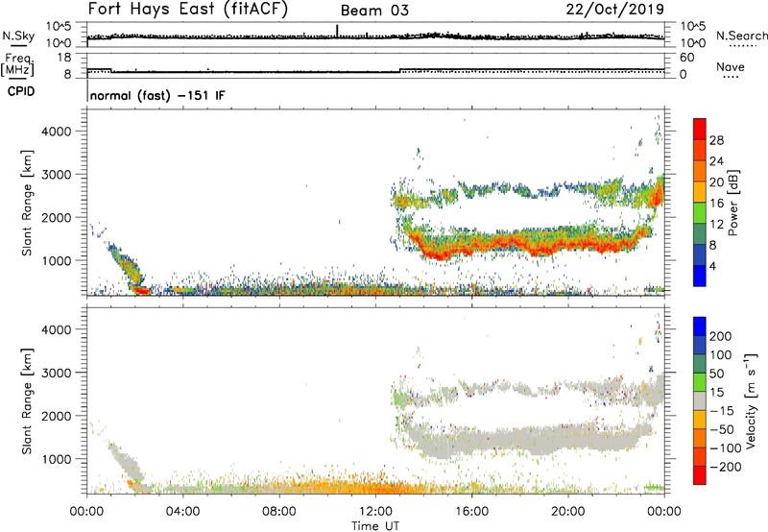This screenshot has height=532, width=768.
Task: Click the 'Freq. [MHz]' label
Action: [x=17, y=64]
